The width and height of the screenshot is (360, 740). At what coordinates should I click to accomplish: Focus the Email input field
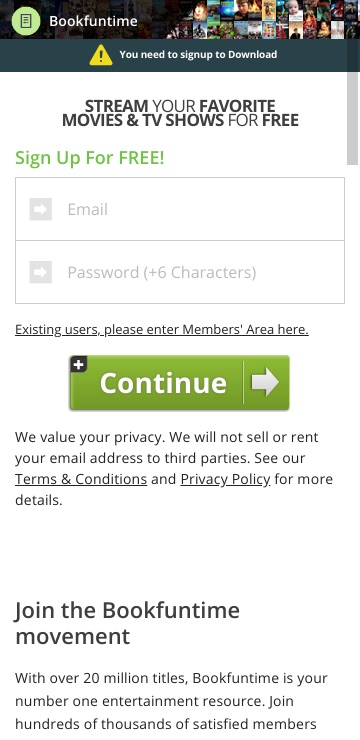tap(180, 209)
